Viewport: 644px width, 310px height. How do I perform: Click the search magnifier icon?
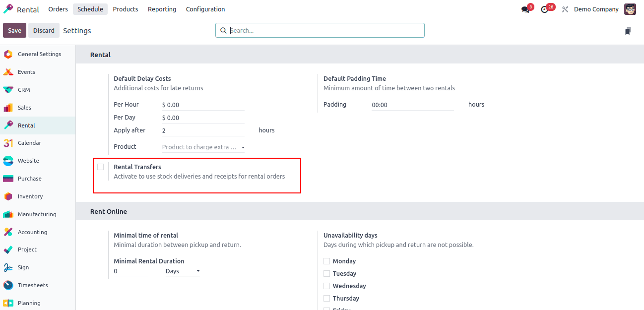point(223,30)
